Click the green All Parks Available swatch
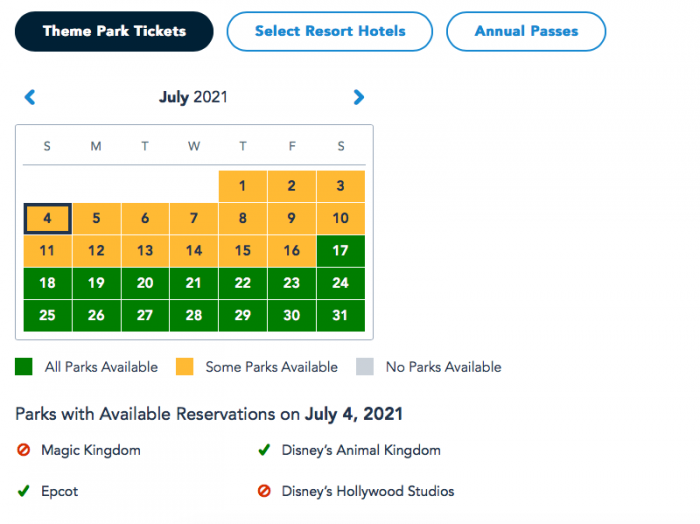Screen dimensions: 700x524 click(24, 367)
